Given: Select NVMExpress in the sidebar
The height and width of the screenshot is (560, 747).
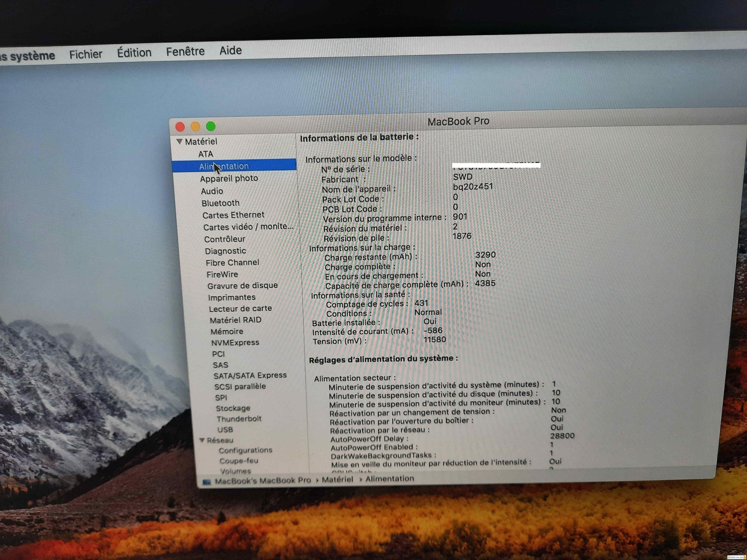Looking at the screenshot, I should pos(235,343).
